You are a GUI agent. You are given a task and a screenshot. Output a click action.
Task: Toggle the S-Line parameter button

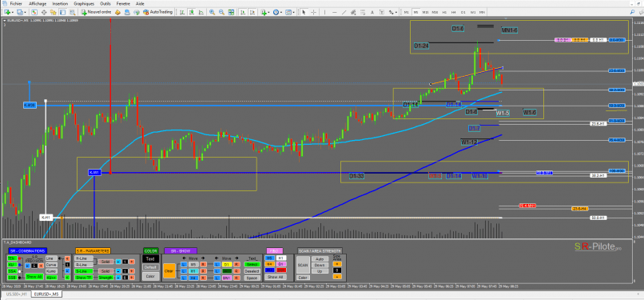point(84,271)
